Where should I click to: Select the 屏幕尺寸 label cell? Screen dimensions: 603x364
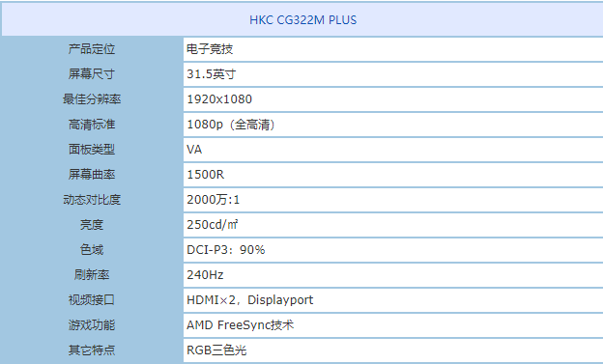coord(92,74)
